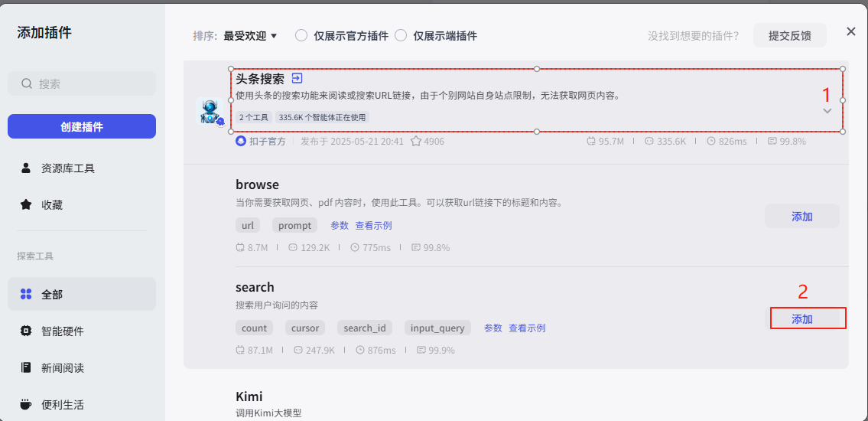
Task: Click the prompt parameter tag
Action: tap(295, 226)
